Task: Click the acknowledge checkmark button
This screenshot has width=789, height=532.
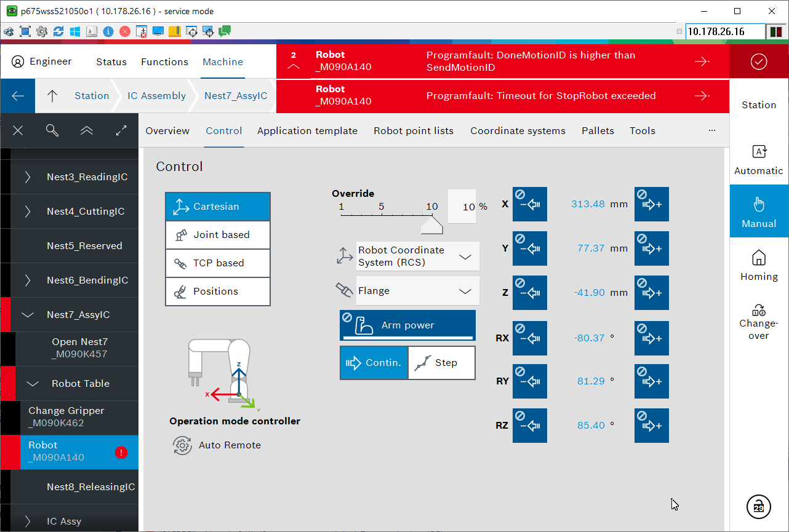Action: [x=759, y=62]
